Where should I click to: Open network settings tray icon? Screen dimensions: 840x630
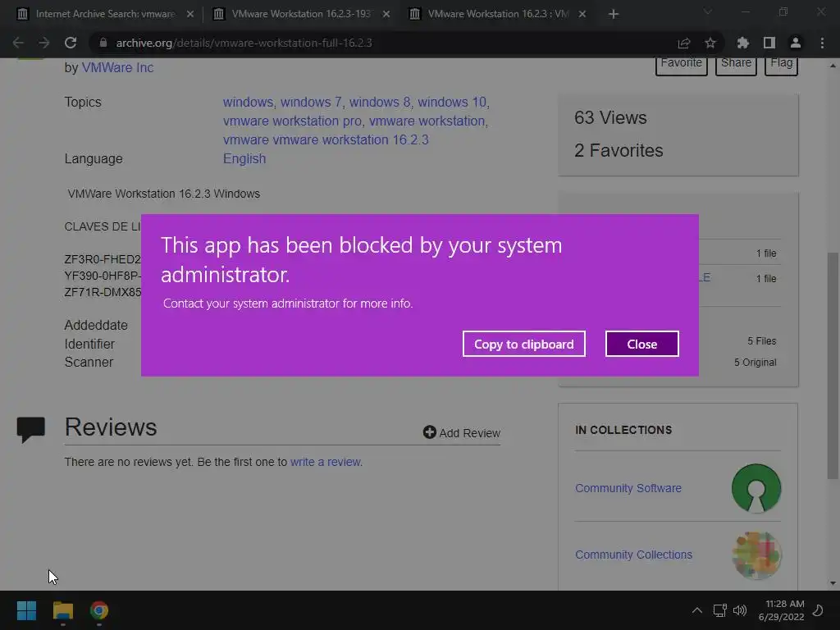pos(719,610)
